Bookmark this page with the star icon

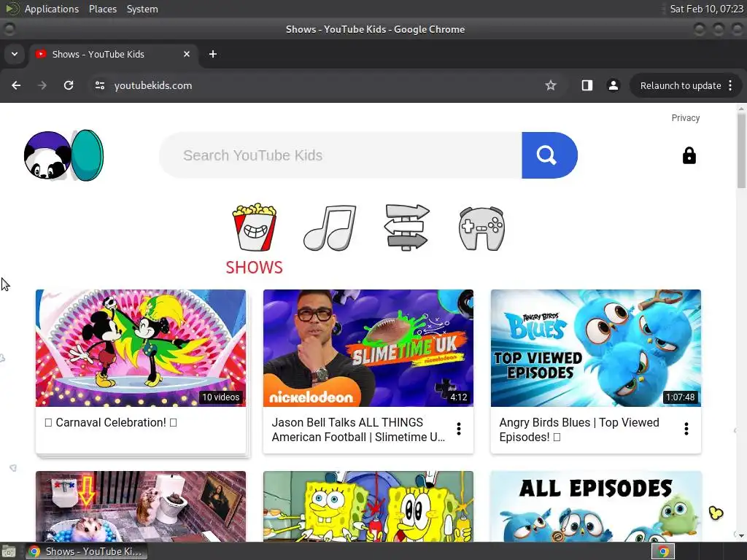tap(551, 85)
